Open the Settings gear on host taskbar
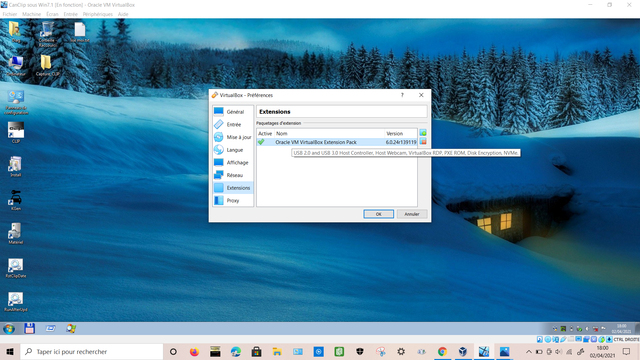This screenshot has height=360, width=640. 401,351
